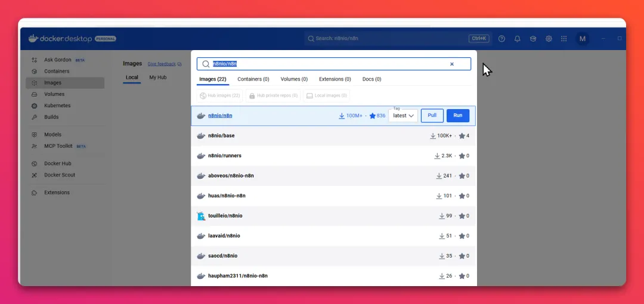Click the header search bar

click(x=398, y=39)
